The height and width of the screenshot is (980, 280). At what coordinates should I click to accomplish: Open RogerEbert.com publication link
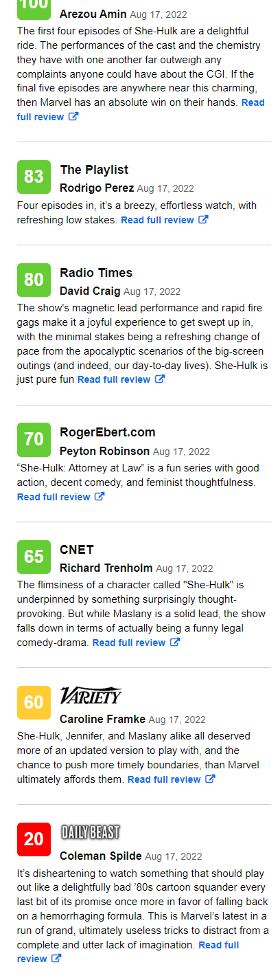(108, 432)
